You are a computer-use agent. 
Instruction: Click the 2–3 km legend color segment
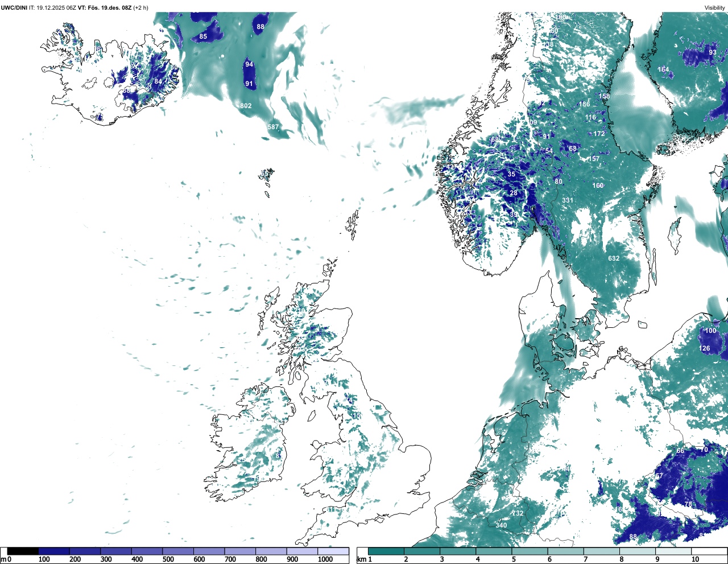coord(422,551)
